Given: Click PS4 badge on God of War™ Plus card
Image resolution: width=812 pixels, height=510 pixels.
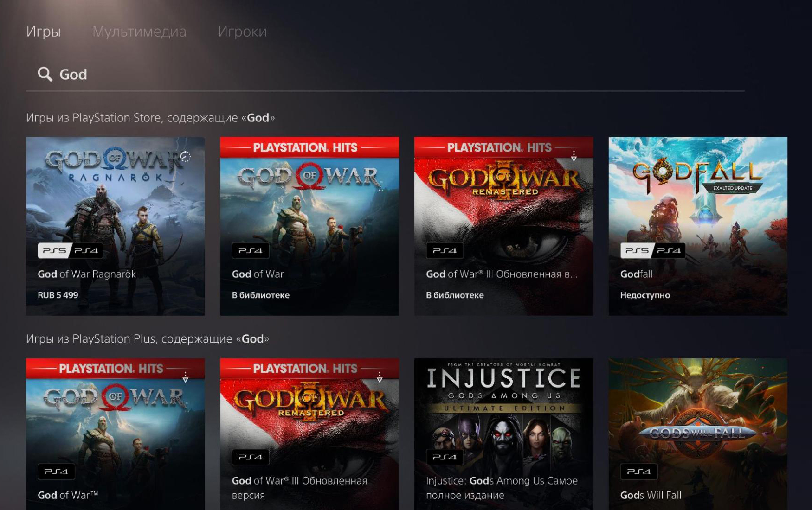Looking at the screenshot, I should 57,472.
